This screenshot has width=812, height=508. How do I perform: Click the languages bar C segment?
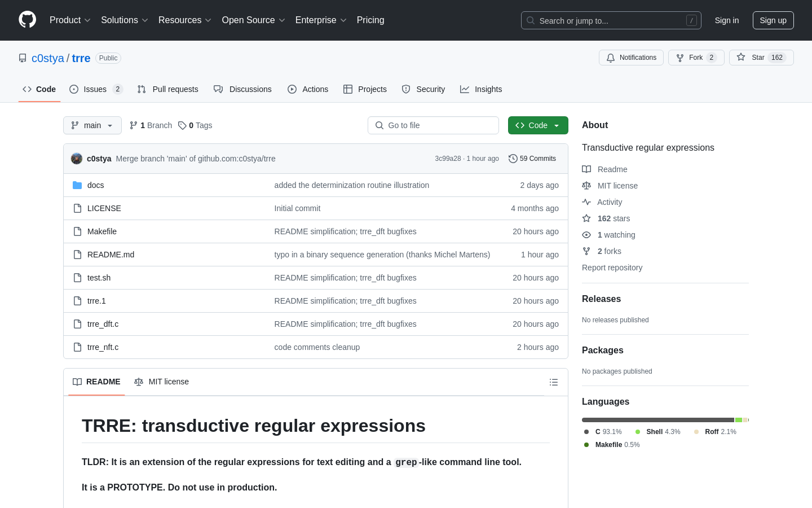tap(658, 420)
